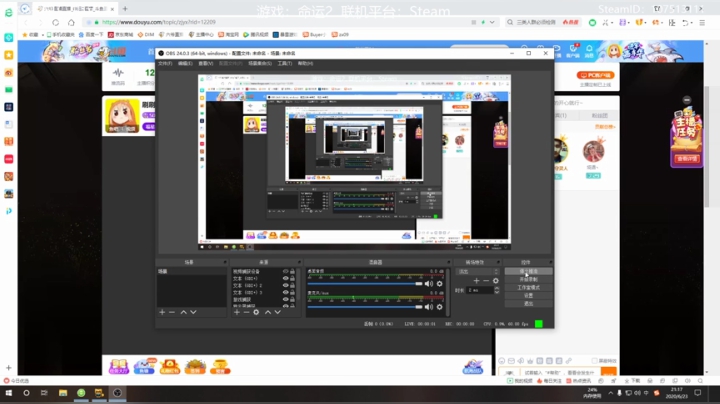Screen dimensions: 720x404
Task: Open transition properties gear icon
Action: click(495, 281)
